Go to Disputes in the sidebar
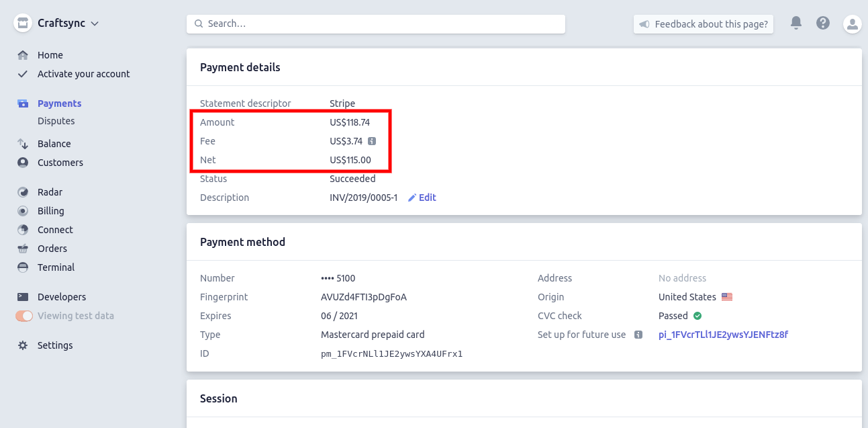This screenshot has height=428, width=868. coord(56,121)
